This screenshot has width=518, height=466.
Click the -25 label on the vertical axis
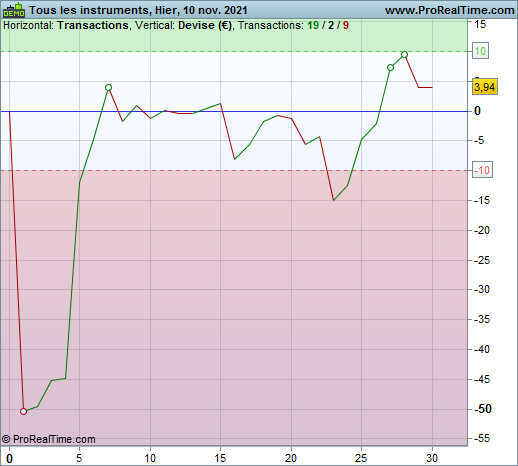pyautogui.click(x=482, y=260)
